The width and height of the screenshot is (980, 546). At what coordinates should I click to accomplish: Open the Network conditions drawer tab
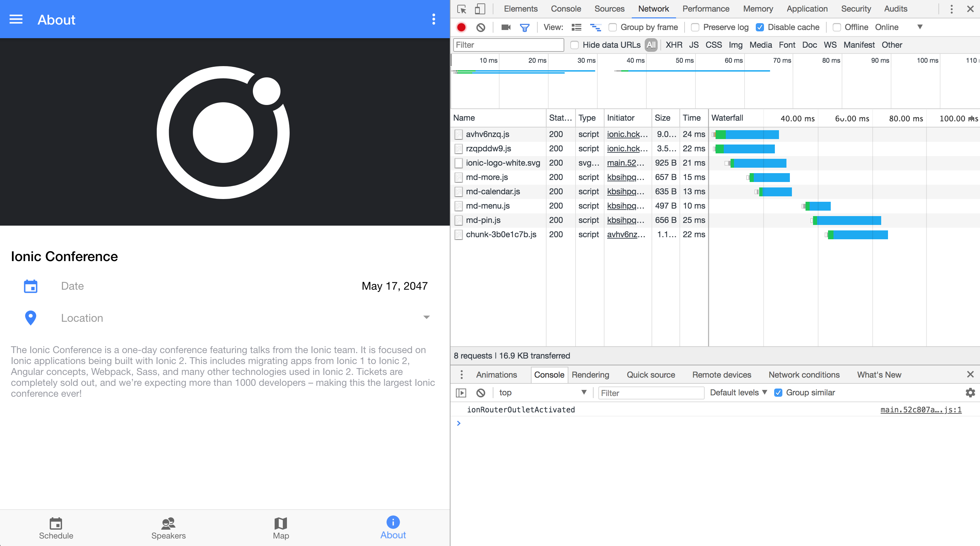[804, 375]
